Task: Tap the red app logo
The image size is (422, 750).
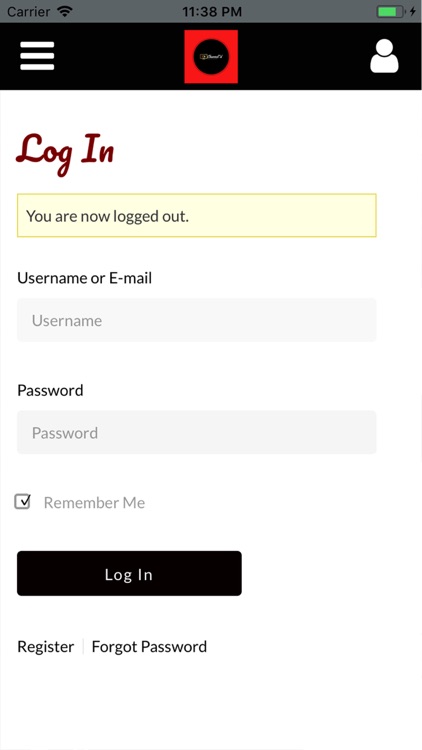Action: coord(211,56)
